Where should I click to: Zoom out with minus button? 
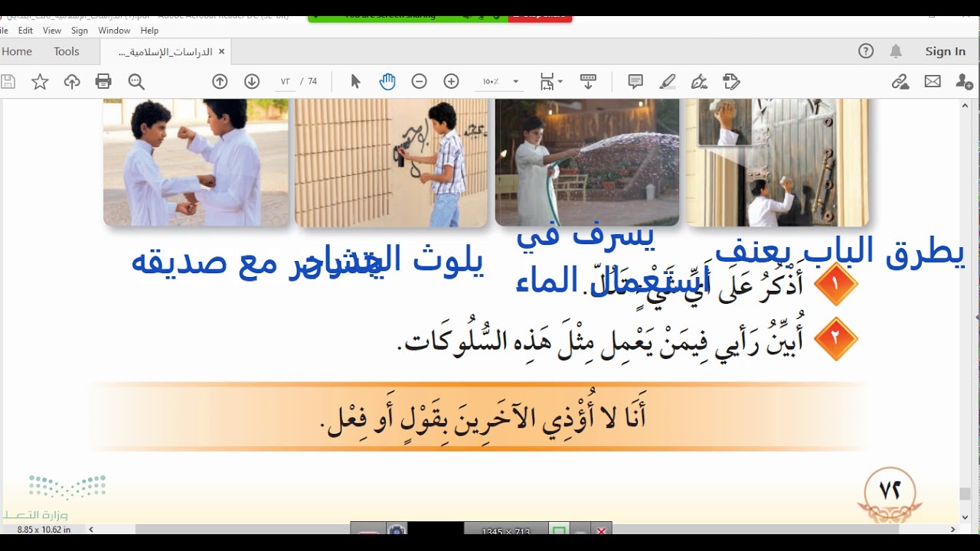[x=419, y=82]
